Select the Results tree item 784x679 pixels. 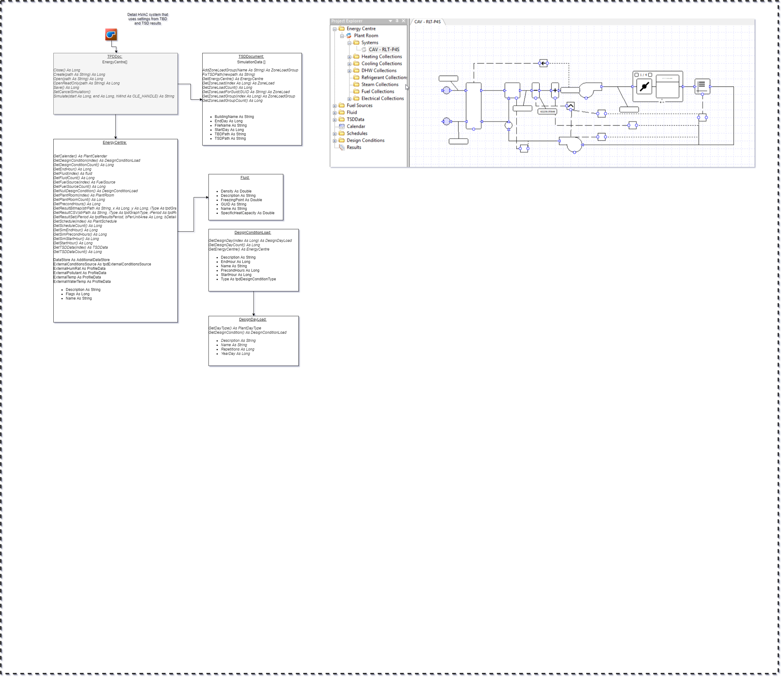354,147
